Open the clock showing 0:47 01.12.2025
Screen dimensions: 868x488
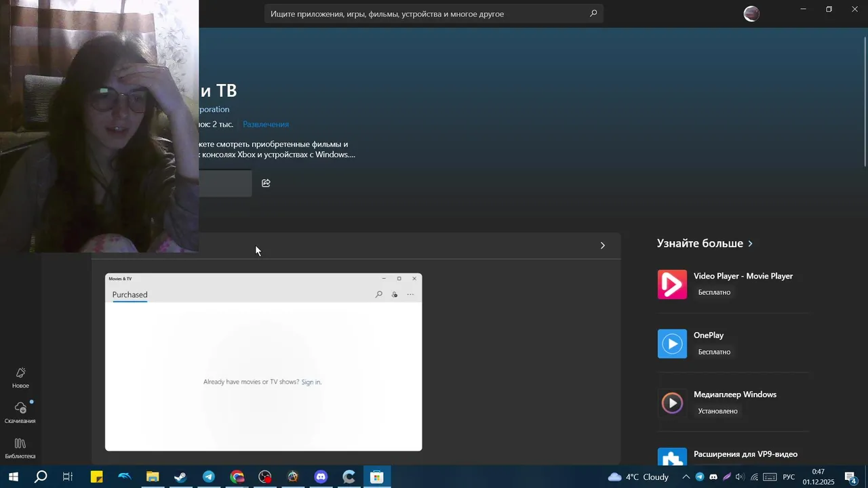(818, 477)
